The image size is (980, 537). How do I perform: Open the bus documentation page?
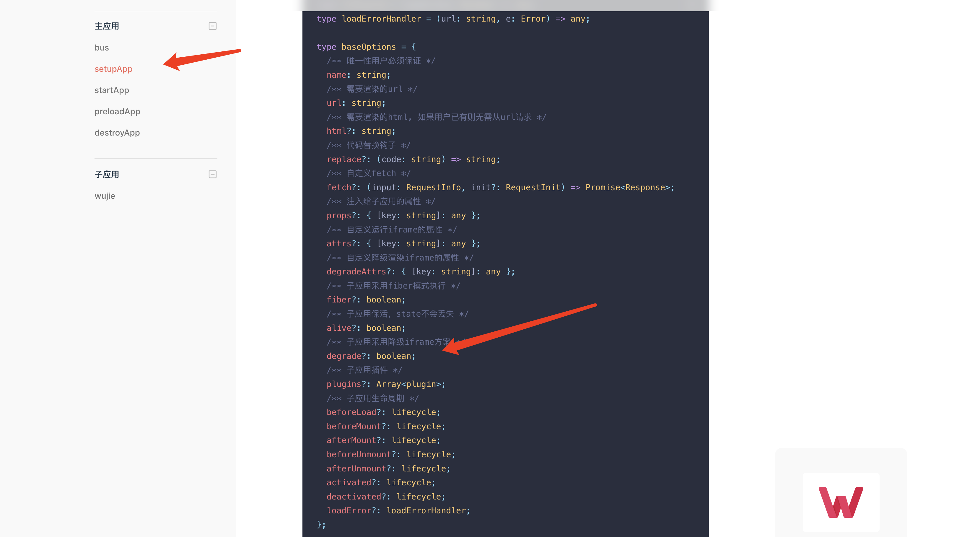click(102, 47)
